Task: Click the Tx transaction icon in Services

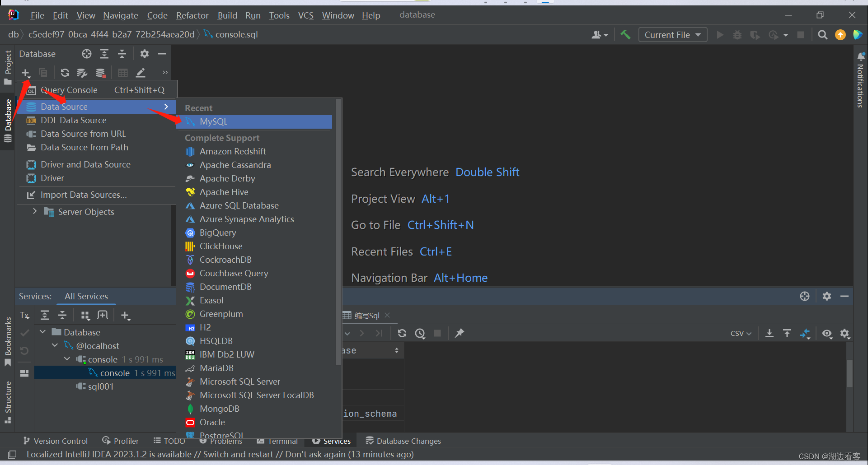Action: [25, 316]
